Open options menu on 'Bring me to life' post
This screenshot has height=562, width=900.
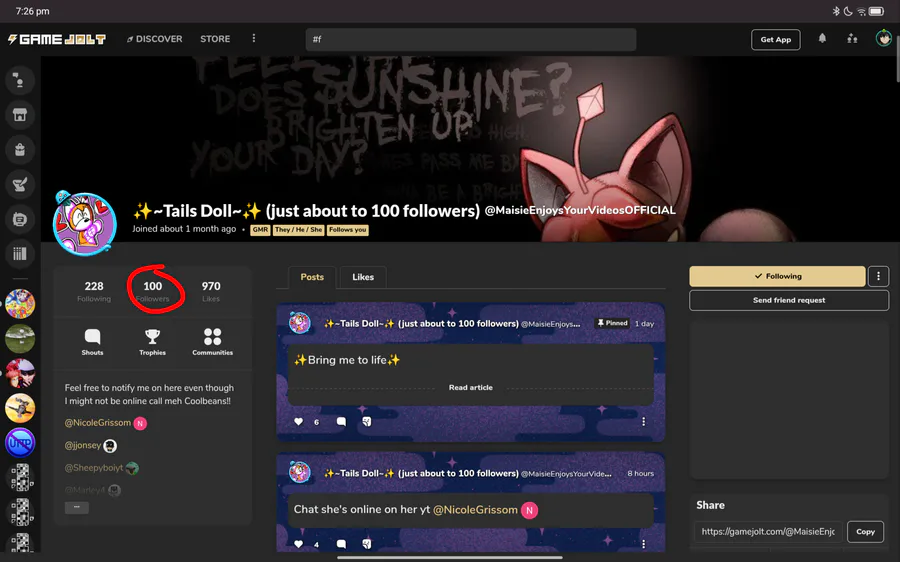[x=643, y=421]
